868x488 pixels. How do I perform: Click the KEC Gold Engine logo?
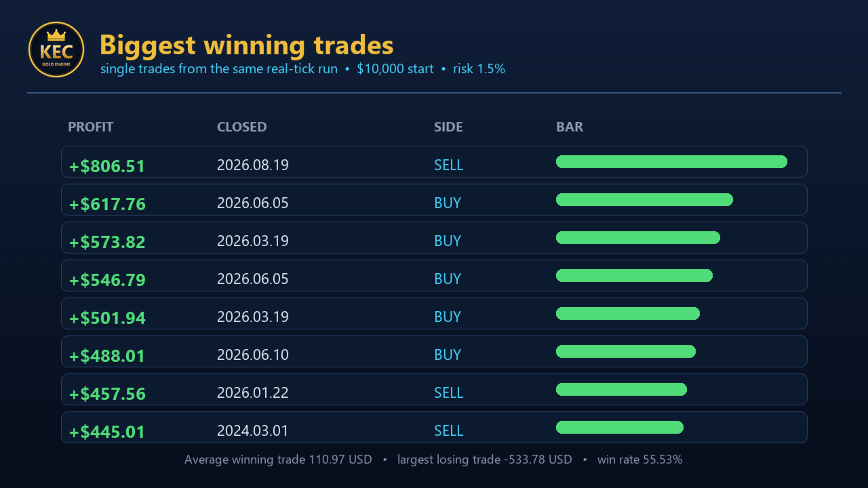pyautogui.click(x=56, y=49)
